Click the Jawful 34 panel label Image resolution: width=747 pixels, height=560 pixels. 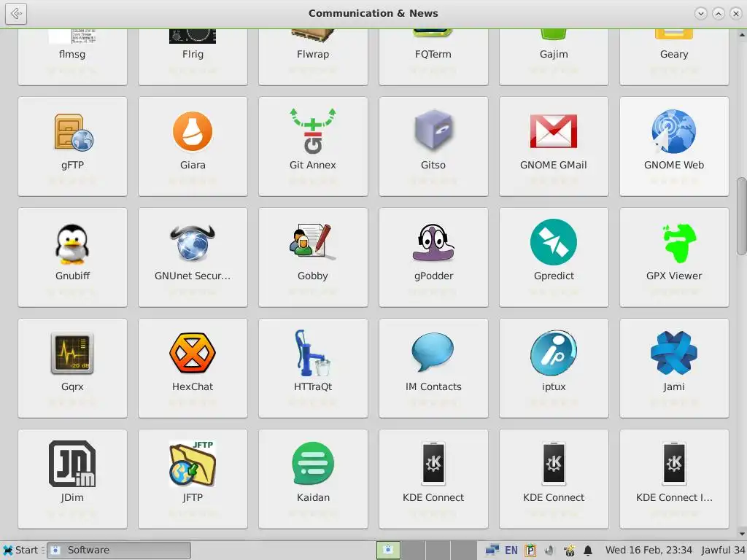722,550
